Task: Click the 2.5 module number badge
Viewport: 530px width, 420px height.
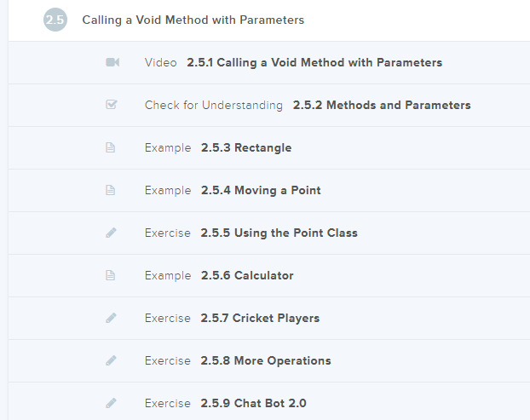Action: pos(55,20)
